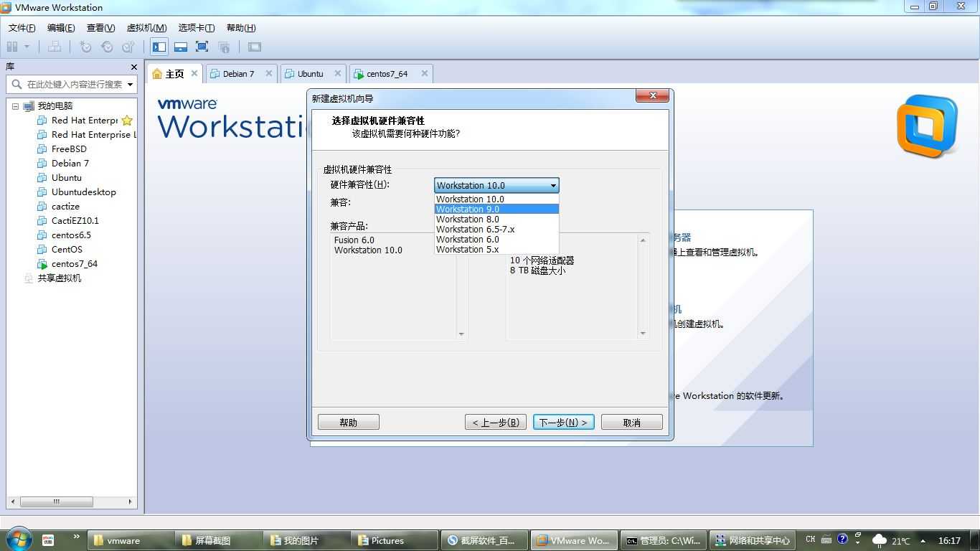This screenshot has width=980, height=551.
Task: Choose Workstation 5.x from the list
Action: [x=496, y=250]
